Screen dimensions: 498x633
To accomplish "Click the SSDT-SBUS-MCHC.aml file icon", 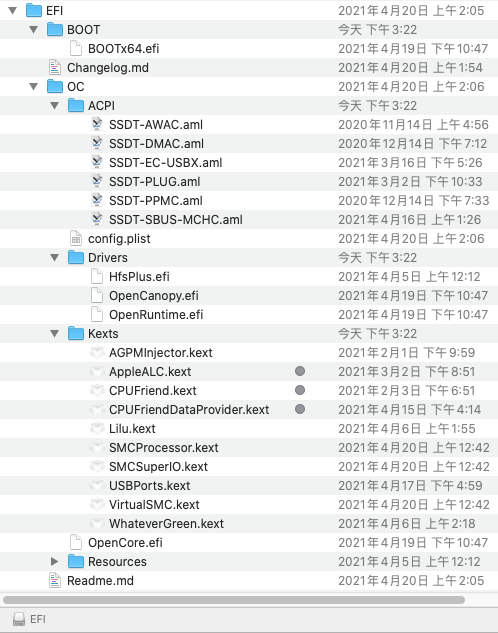I will (97, 219).
